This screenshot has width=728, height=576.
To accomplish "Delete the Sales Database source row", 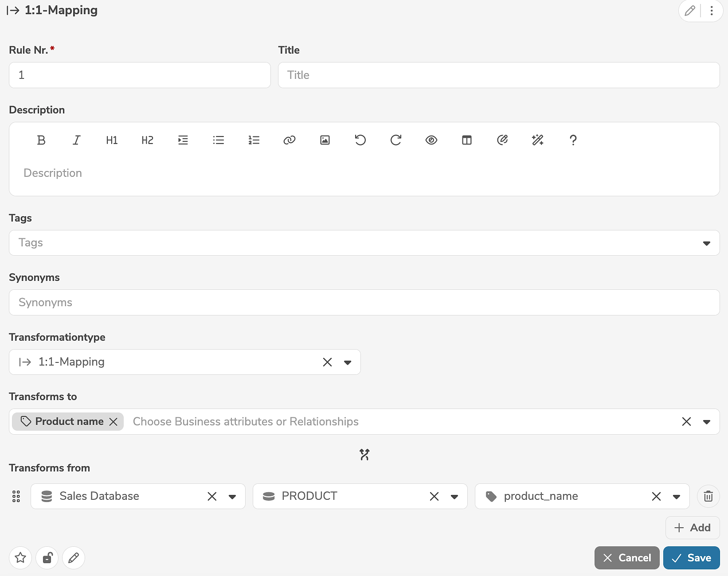I will pos(708,496).
